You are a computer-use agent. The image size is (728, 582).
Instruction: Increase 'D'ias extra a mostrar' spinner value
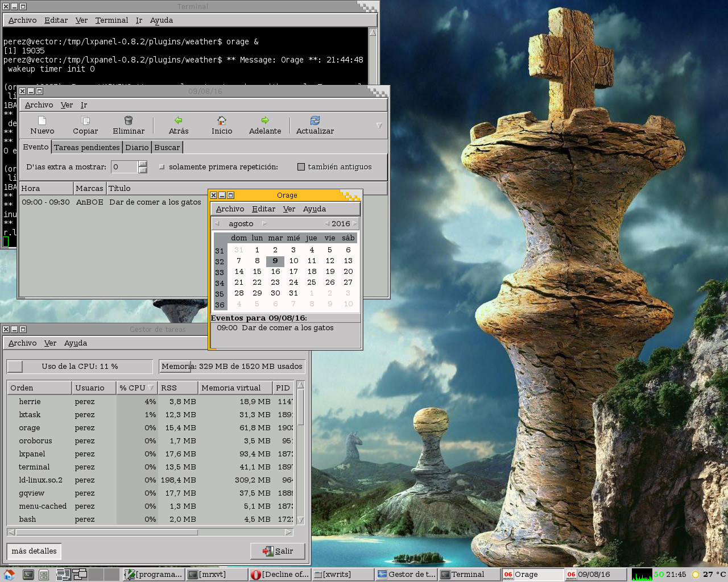pyautogui.click(x=143, y=164)
